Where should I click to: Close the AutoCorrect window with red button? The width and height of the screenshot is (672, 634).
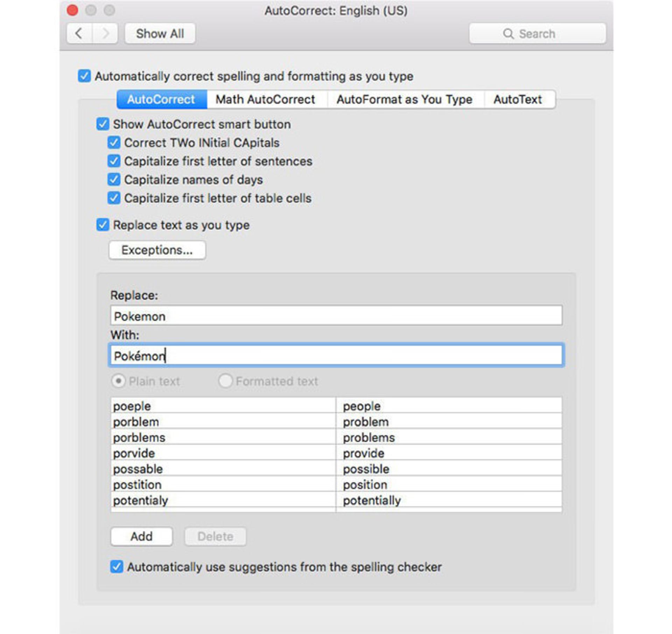pos(72,10)
